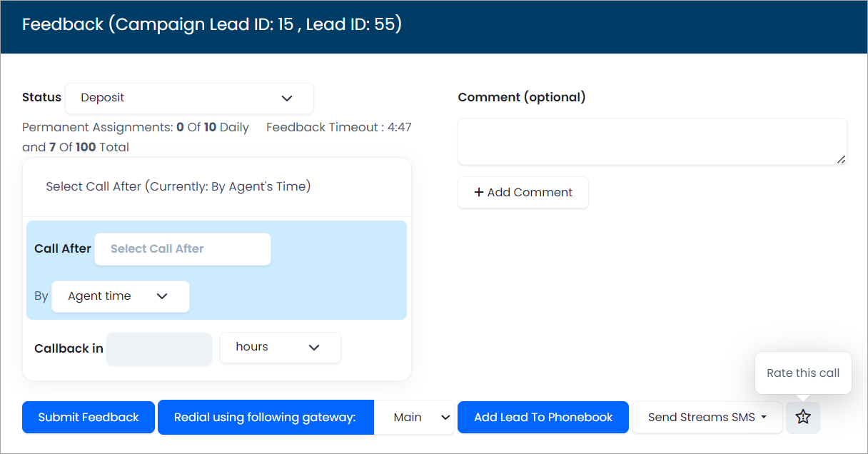This screenshot has width=868, height=454.
Task: Add Lead To Phonebook
Action: (542, 417)
